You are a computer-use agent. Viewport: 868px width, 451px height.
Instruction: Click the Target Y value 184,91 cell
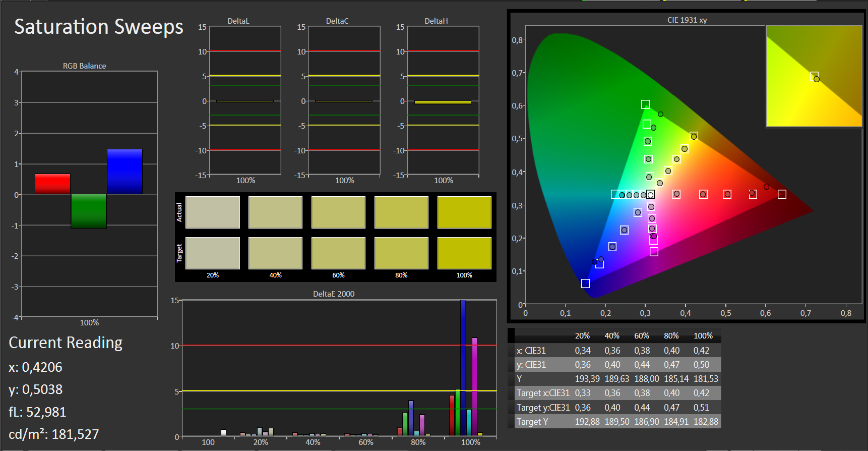point(676,421)
